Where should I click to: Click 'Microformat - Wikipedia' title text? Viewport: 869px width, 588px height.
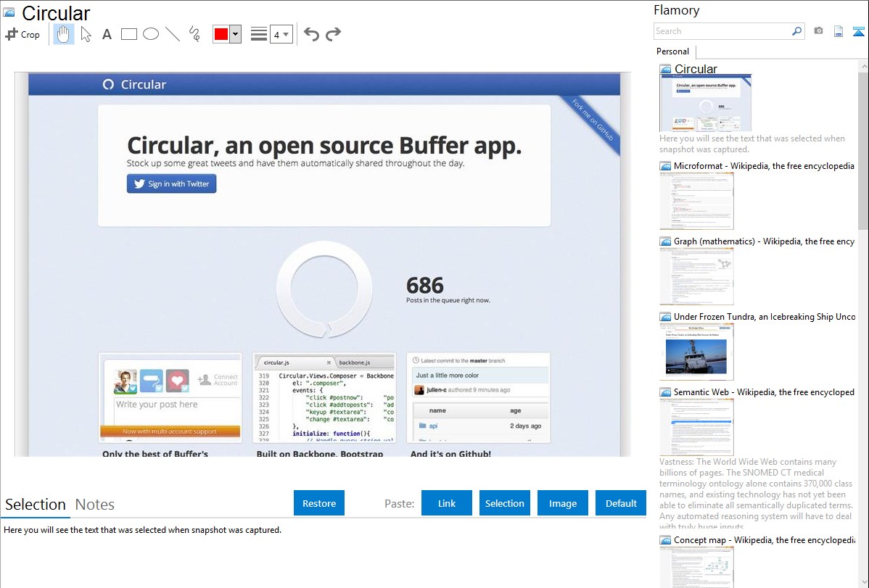coord(764,166)
